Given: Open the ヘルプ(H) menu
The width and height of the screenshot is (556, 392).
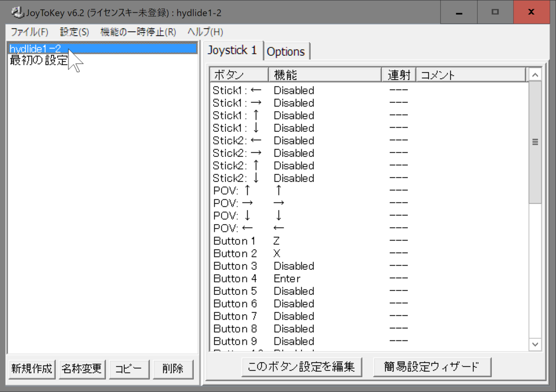Looking at the screenshot, I should click(x=205, y=32).
